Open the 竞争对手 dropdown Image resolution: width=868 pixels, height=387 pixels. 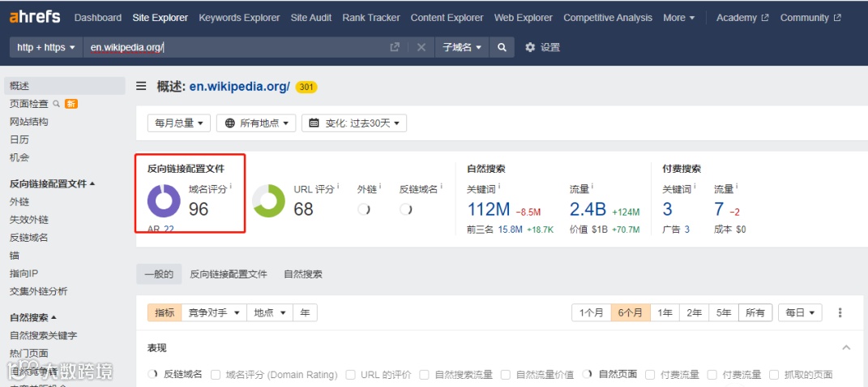pyautogui.click(x=214, y=312)
